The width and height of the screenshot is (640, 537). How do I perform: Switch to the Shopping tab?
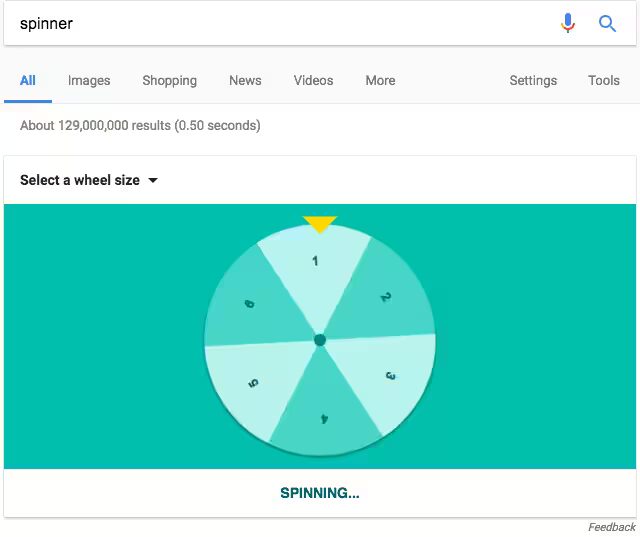pos(169,80)
